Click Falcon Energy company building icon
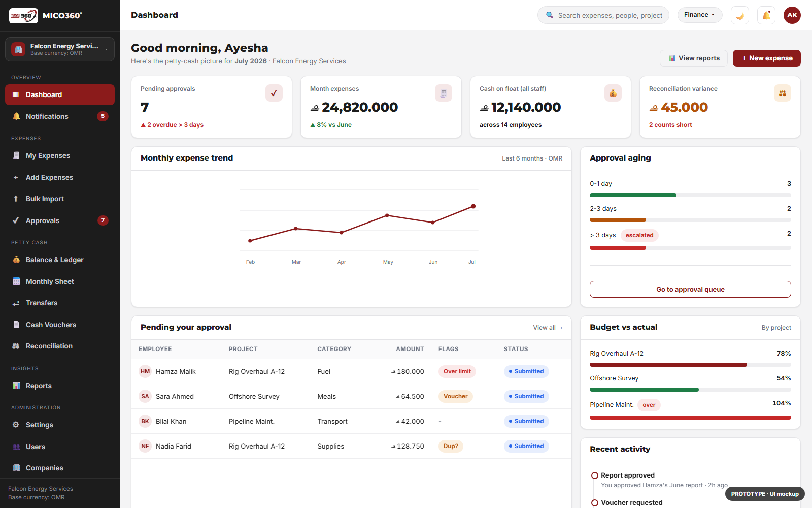The width and height of the screenshot is (812, 508). 18,49
